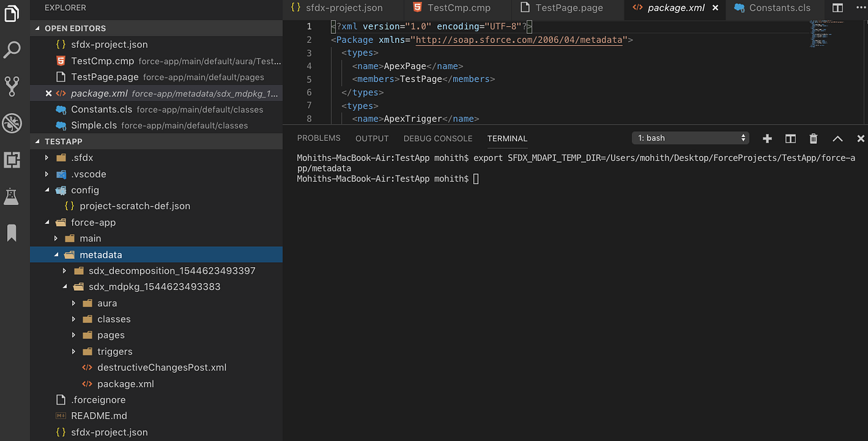Open the Source Control view
Image resolution: width=868 pixels, height=441 pixels.
pyautogui.click(x=12, y=86)
